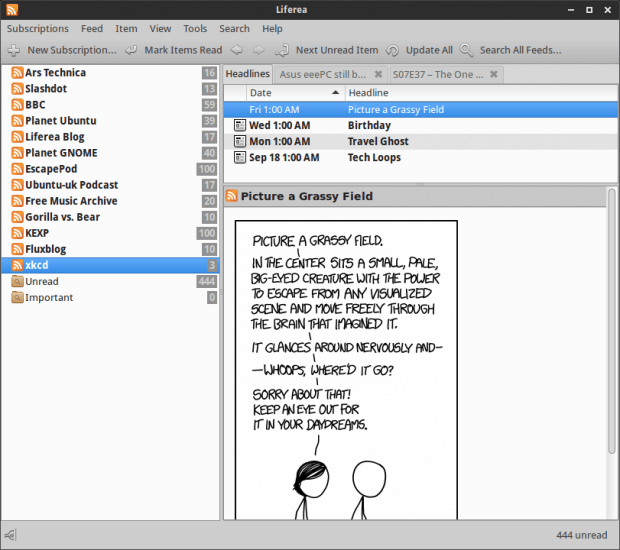Click the New Subscription plus icon
Viewport: 620px width, 550px height.
[14, 50]
